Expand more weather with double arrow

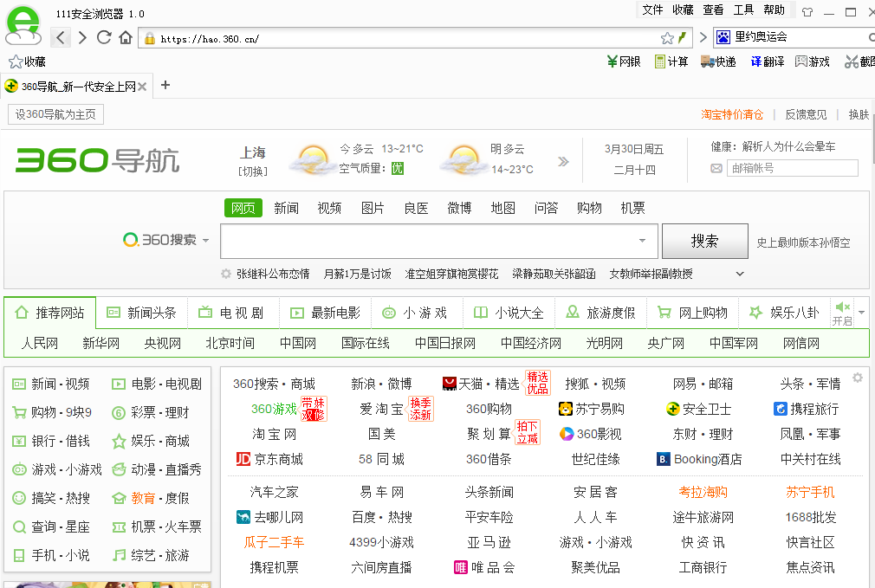coord(563,161)
